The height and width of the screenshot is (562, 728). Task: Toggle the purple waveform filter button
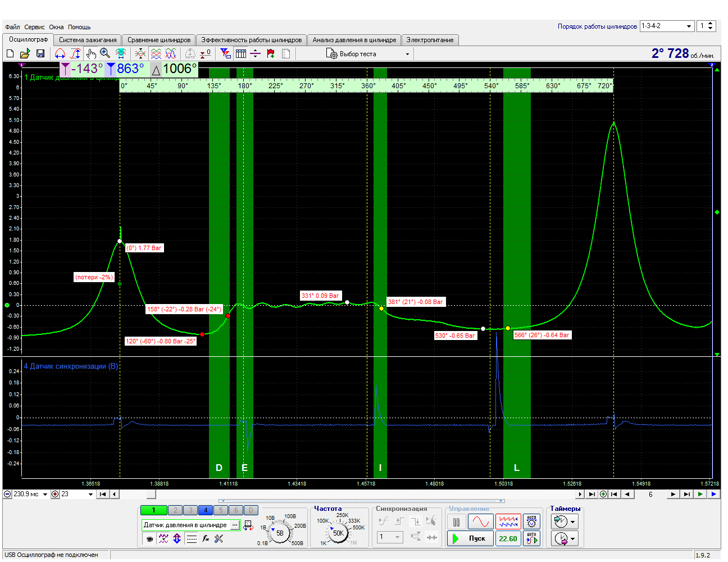pyautogui.click(x=163, y=538)
